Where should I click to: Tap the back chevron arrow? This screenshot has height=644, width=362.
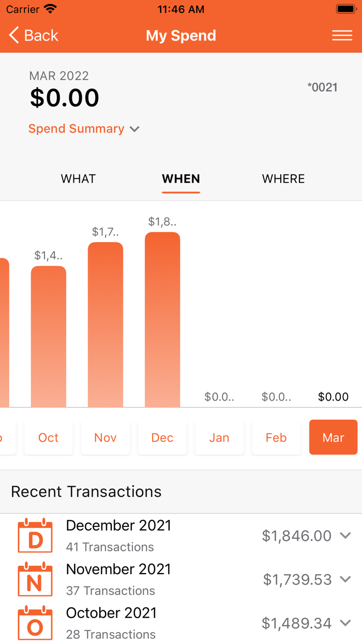[13, 35]
